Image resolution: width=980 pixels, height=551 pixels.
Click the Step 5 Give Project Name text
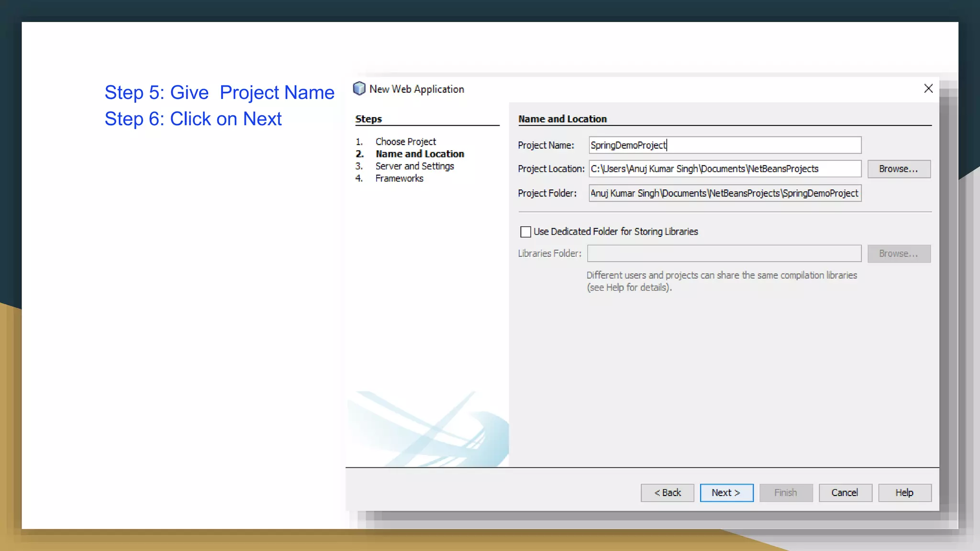click(x=219, y=92)
